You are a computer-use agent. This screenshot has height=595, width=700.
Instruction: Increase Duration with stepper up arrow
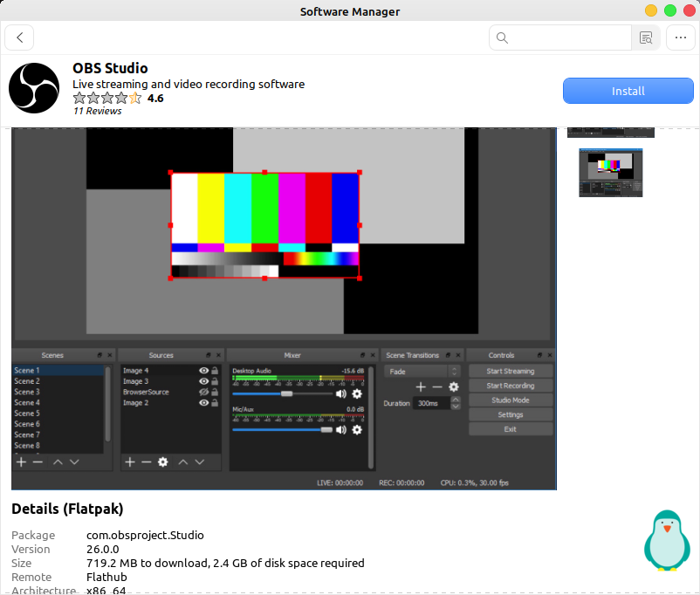(x=456, y=400)
